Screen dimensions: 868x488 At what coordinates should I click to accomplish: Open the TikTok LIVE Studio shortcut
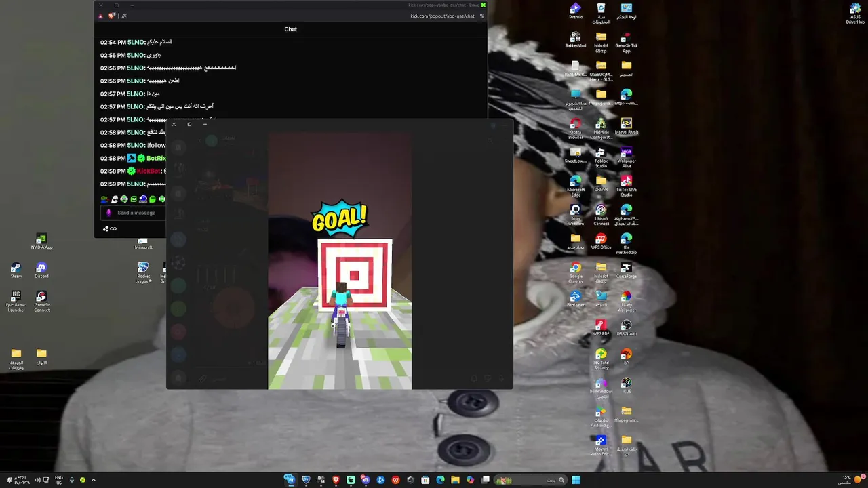coord(627,186)
